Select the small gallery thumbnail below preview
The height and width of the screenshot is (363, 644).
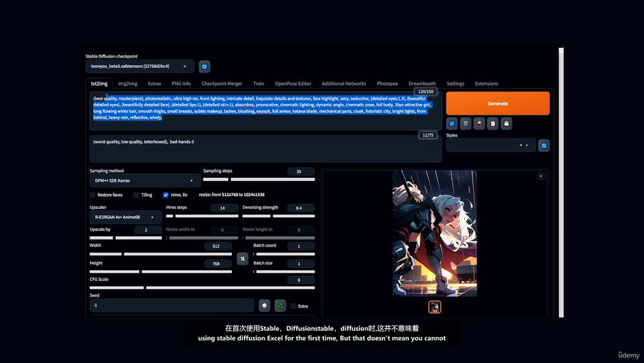[435, 307]
